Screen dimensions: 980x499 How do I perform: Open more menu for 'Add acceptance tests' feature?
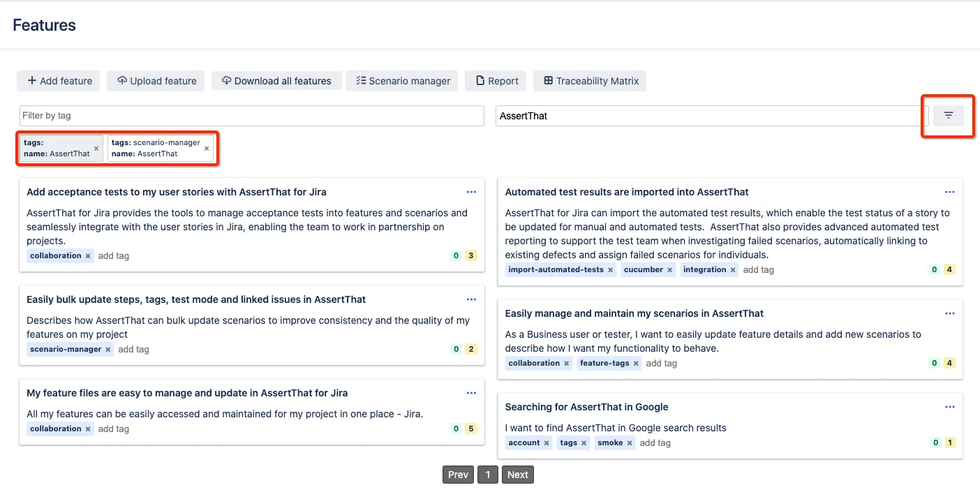pyautogui.click(x=471, y=192)
